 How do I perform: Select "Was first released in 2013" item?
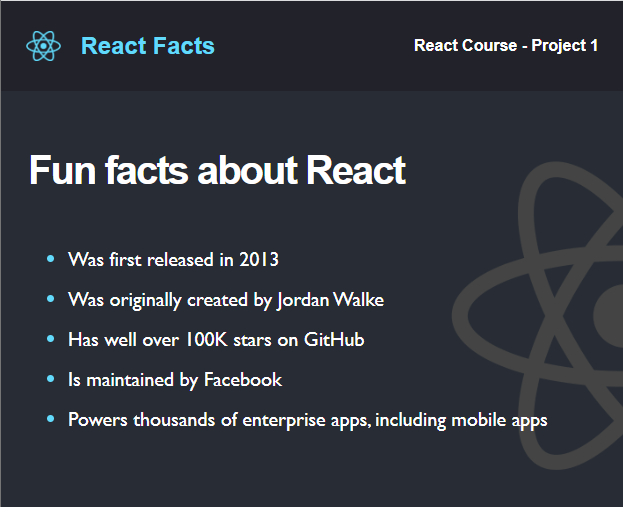(x=173, y=259)
